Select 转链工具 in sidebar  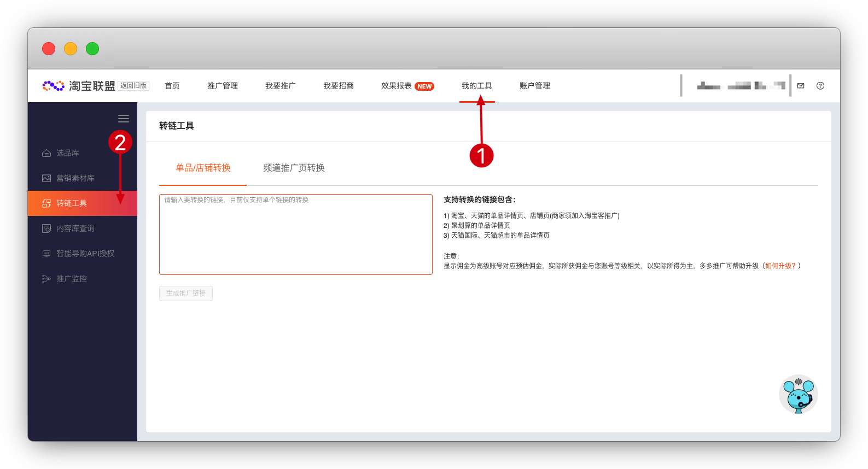click(x=83, y=203)
